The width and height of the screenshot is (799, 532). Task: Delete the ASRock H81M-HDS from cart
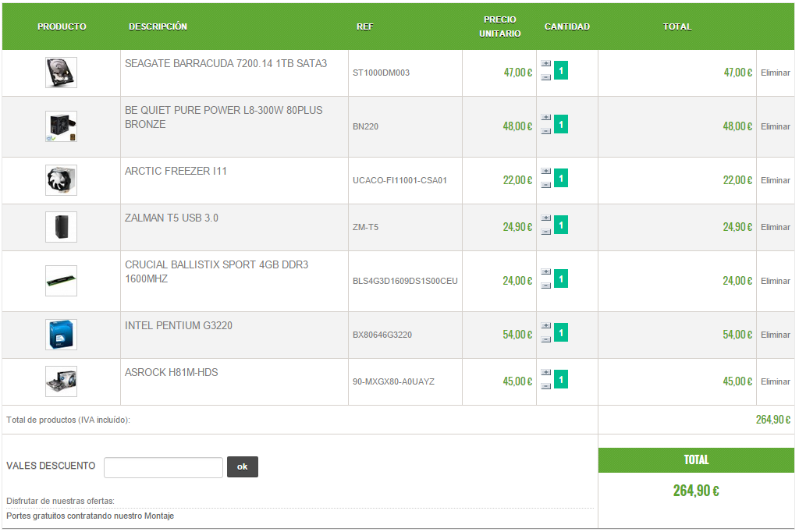click(x=775, y=381)
